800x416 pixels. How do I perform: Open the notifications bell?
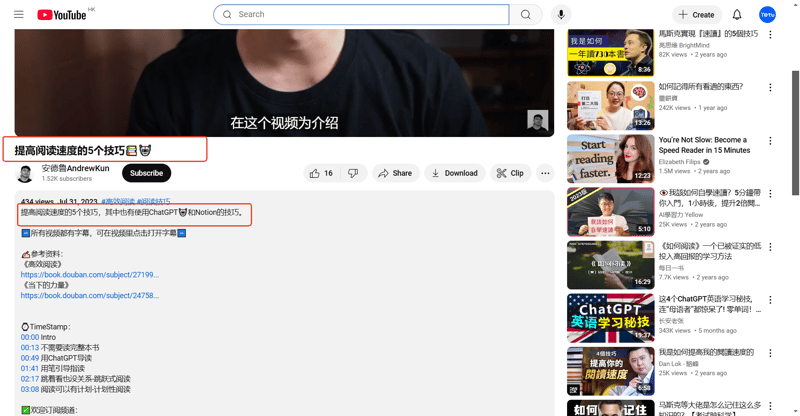[x=737, y=14]
